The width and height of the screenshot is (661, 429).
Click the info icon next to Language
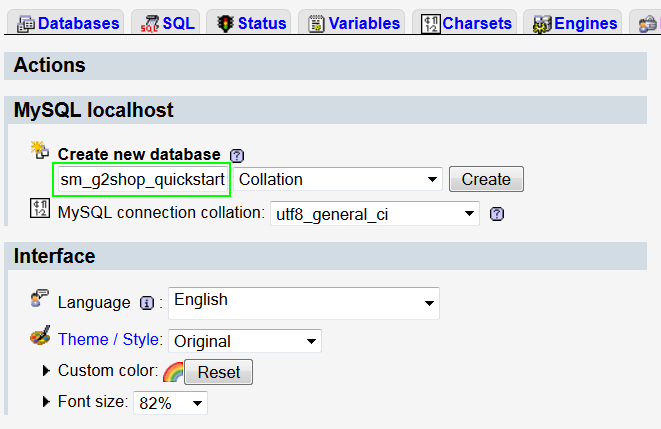pyautogui.click(x=147, y=303)
